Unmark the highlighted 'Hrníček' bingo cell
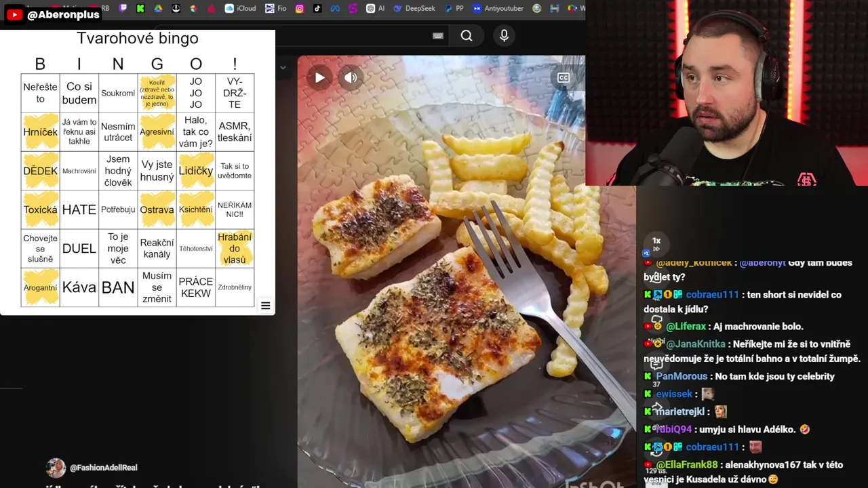This screenshot has width=868, height=488. 41,132
